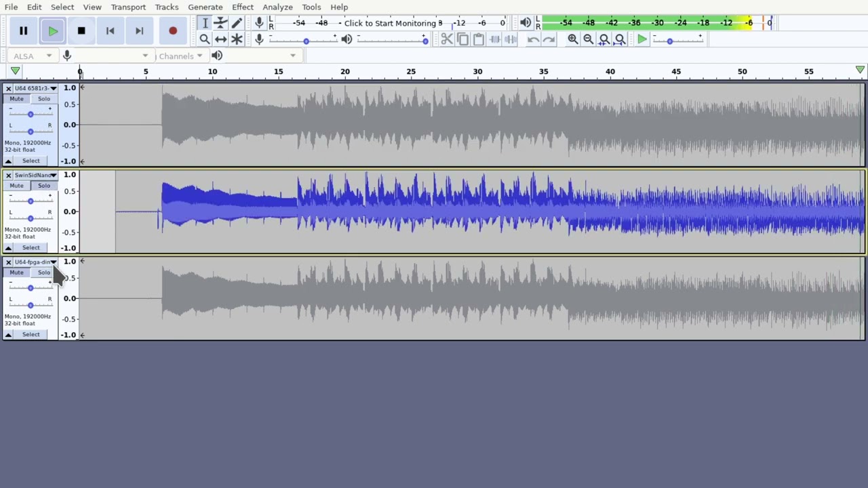The image size is (868, 488).
Task: Click the playback volume slider
Action: 393,40
